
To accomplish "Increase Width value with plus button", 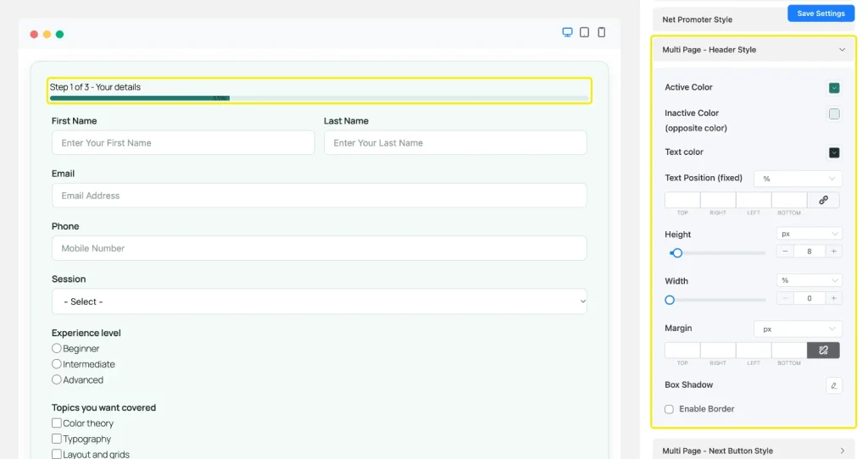I will (x=834, y=299).
